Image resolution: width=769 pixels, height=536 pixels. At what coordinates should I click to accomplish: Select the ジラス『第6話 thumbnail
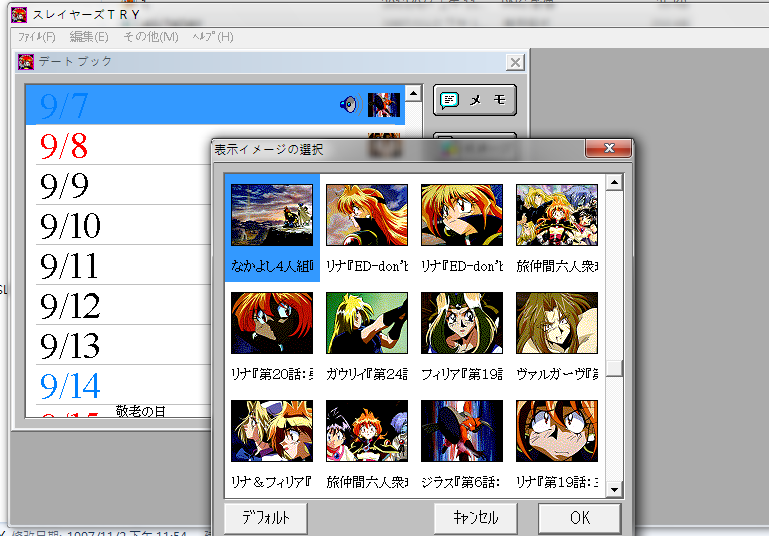[x=462, y=431]
